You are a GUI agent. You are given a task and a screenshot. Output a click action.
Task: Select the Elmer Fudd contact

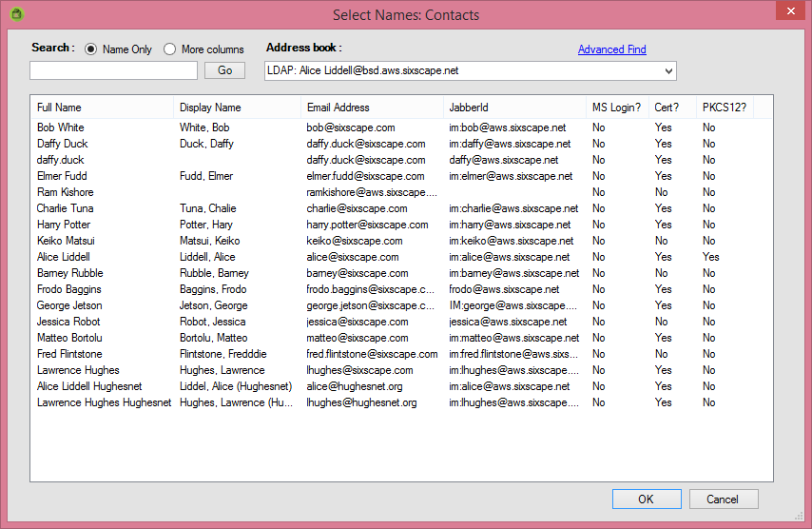click(62, 176)
